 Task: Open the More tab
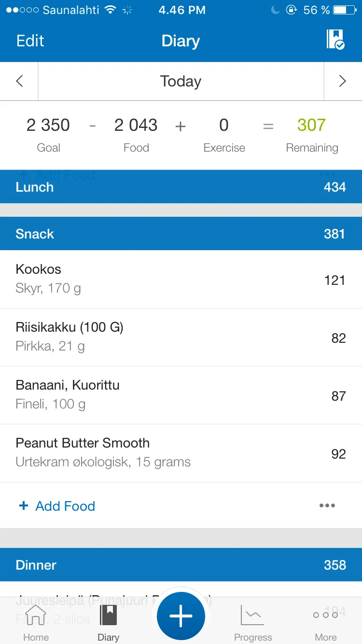click(325, 623)
